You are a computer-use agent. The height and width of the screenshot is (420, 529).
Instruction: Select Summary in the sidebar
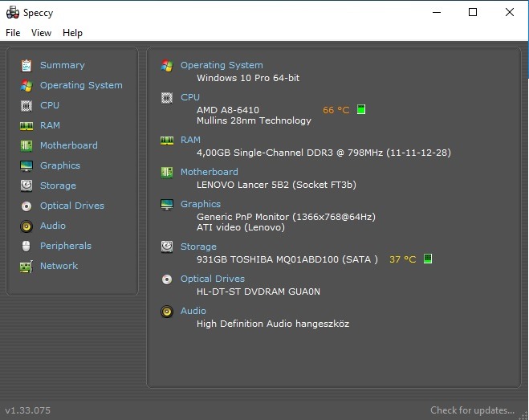[63, 65]
